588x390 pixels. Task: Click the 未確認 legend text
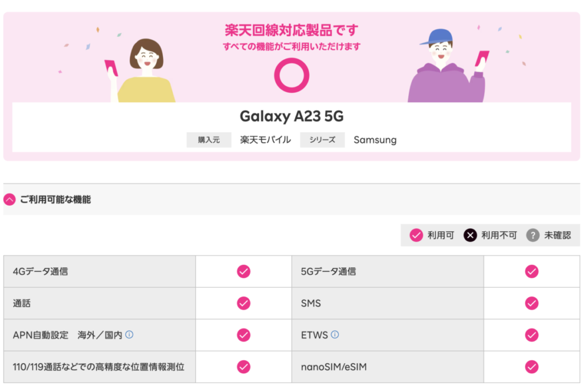558,235
